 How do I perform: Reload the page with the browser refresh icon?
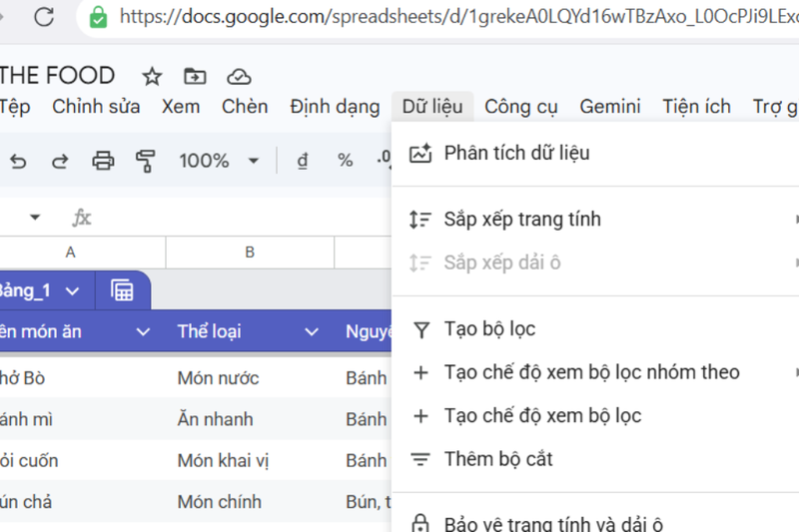[44, 17]
